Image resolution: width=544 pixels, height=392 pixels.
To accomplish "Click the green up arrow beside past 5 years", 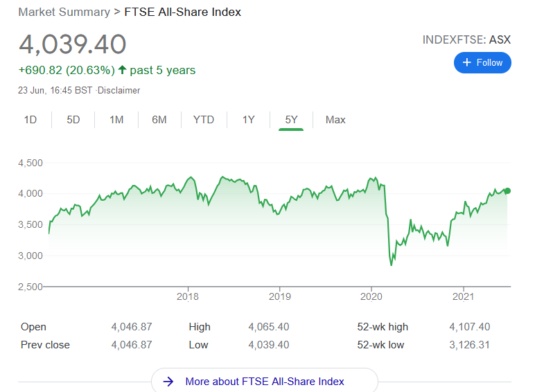I will [x=122, y=70].
